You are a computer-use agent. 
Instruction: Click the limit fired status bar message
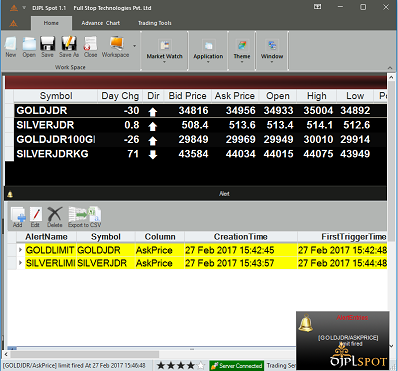point(75,366)
